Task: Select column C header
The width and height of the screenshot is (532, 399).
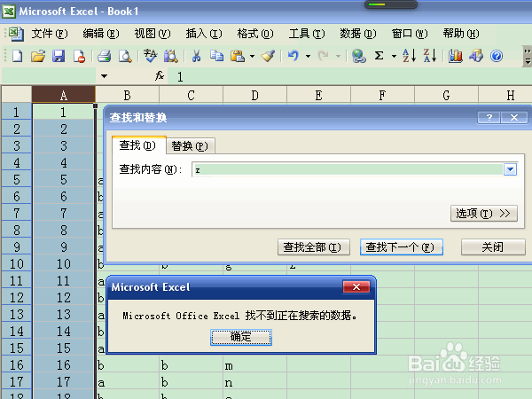Action: (191, 95)
